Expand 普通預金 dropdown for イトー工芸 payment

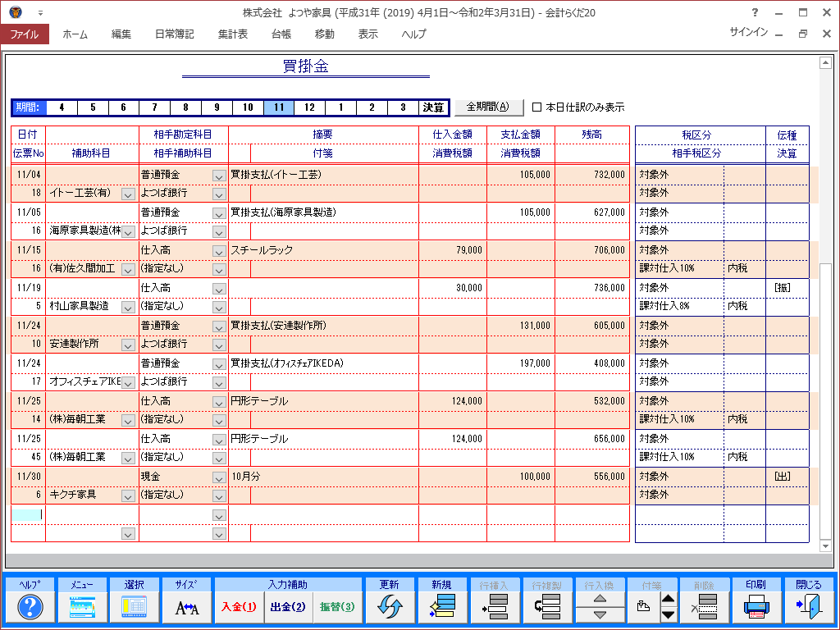pyautogui.click(x=219, y=176)
